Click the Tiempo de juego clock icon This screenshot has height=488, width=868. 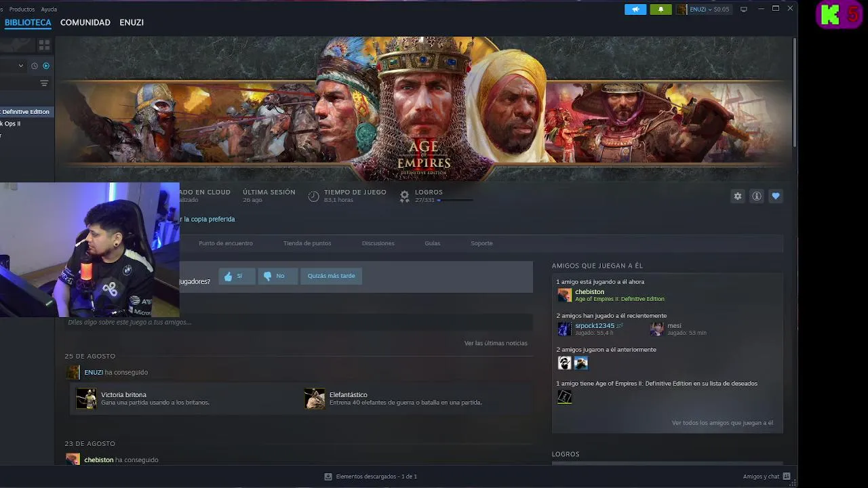click(x=313, y=196)
